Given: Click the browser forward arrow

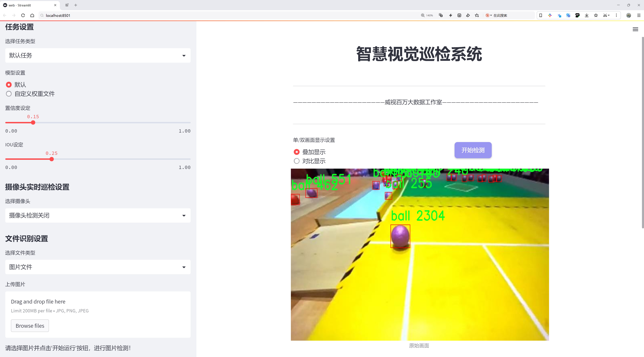Looking at the screenshot, I should coord(14,15).
